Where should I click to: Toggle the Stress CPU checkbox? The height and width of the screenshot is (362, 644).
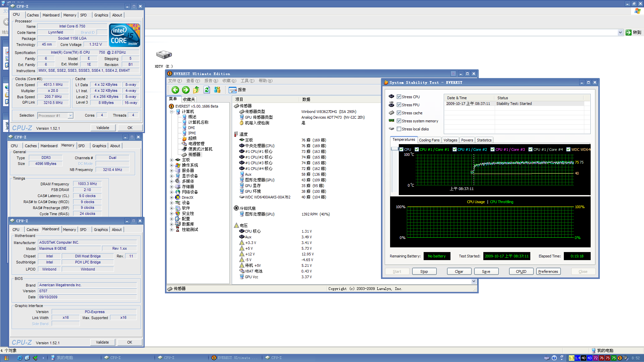coord(399,97)
